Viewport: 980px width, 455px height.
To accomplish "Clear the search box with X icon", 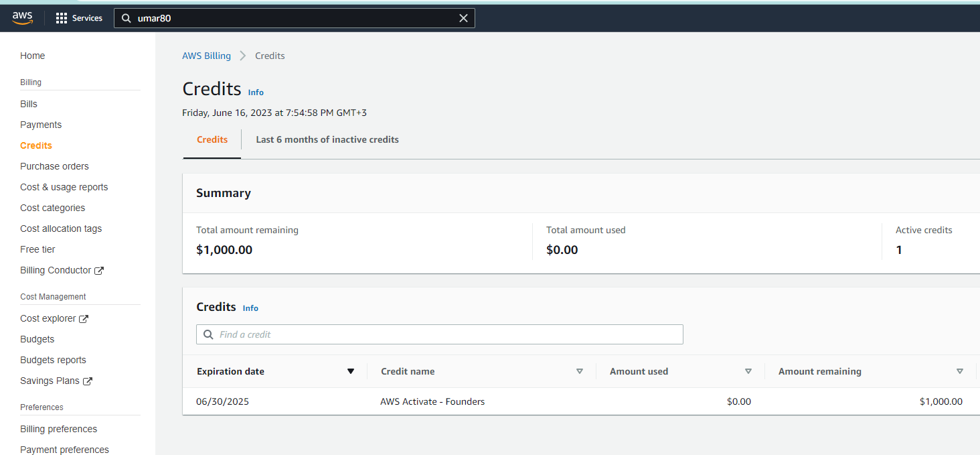I will 463,18.
